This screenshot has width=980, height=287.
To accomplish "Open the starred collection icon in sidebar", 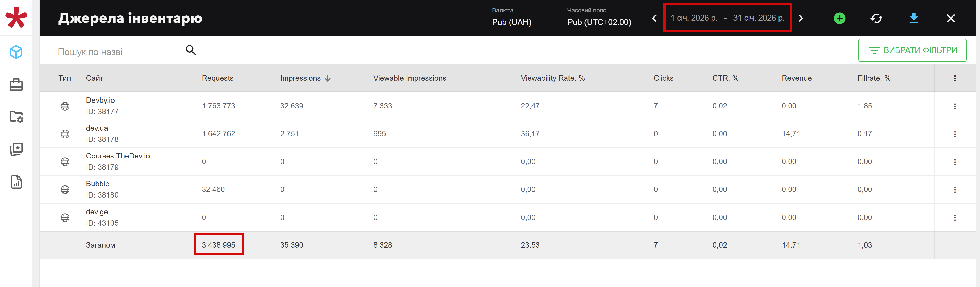I will (x=16, y=149).
